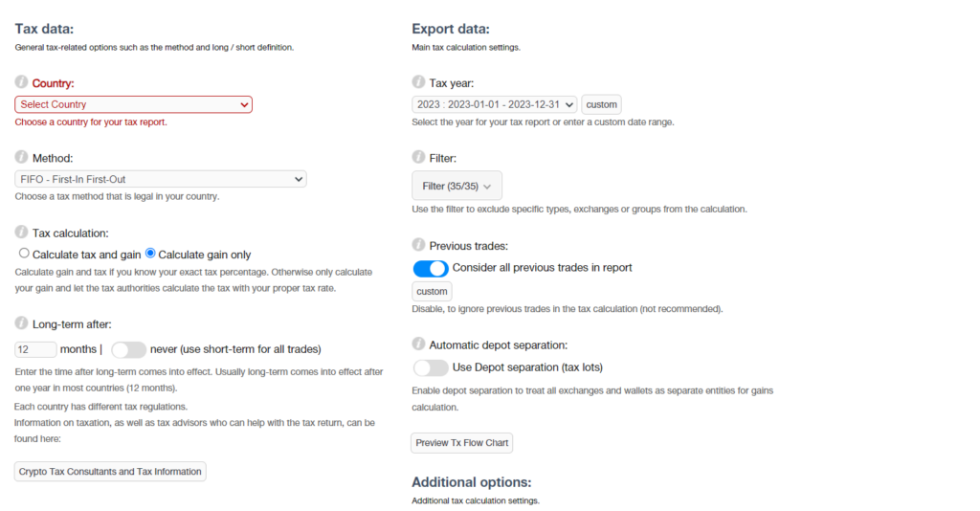Open Crypto Tax Consultants and Tax Information

click(x=110, y=472)
